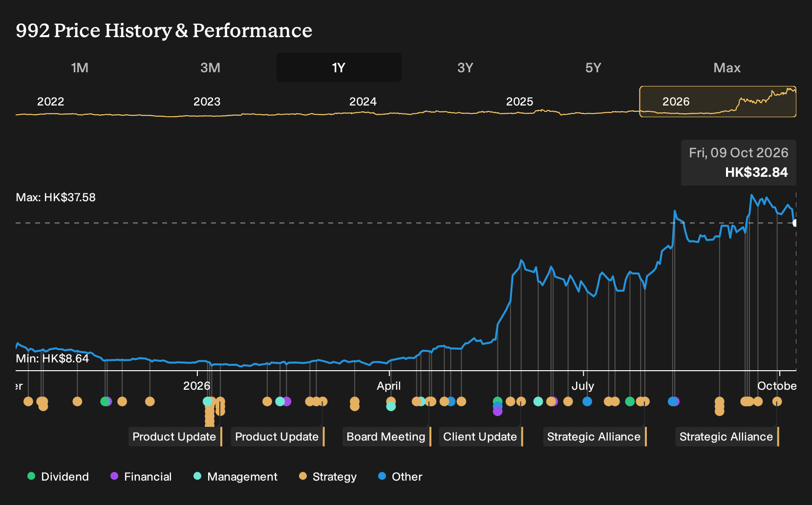Screen dimensions: 812x505
Task: Select the 3M time range tab
Action: point(210,67)
